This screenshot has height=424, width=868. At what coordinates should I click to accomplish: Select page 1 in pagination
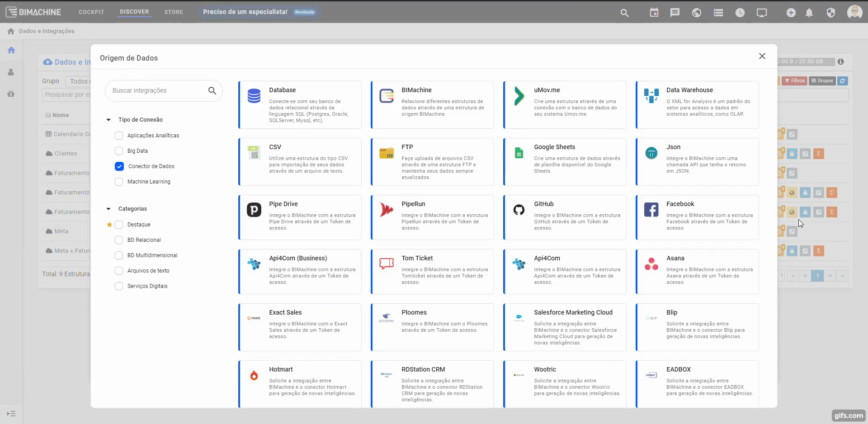[817, 276]
